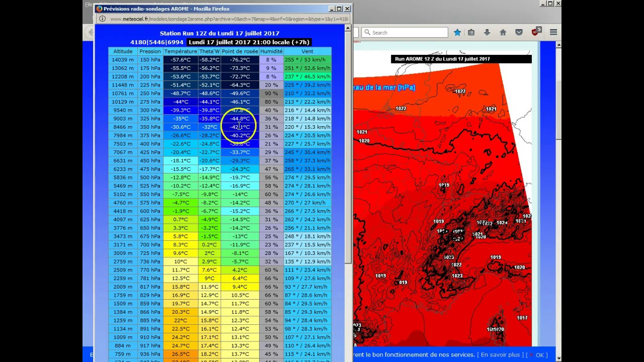
Task: Click the '90 %' humidity cell
Action: 271,94
